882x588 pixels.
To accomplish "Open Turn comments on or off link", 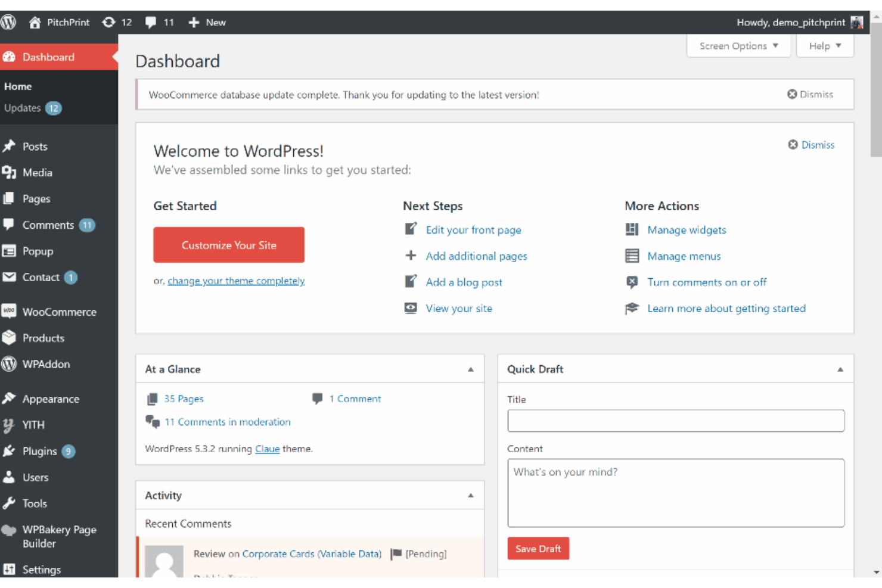I will coord(707,282).
